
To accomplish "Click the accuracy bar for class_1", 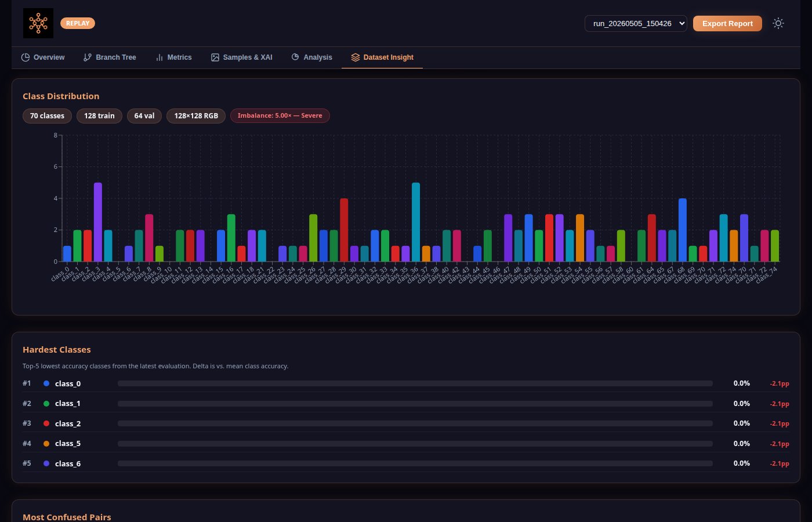I will tap(415, 404).
